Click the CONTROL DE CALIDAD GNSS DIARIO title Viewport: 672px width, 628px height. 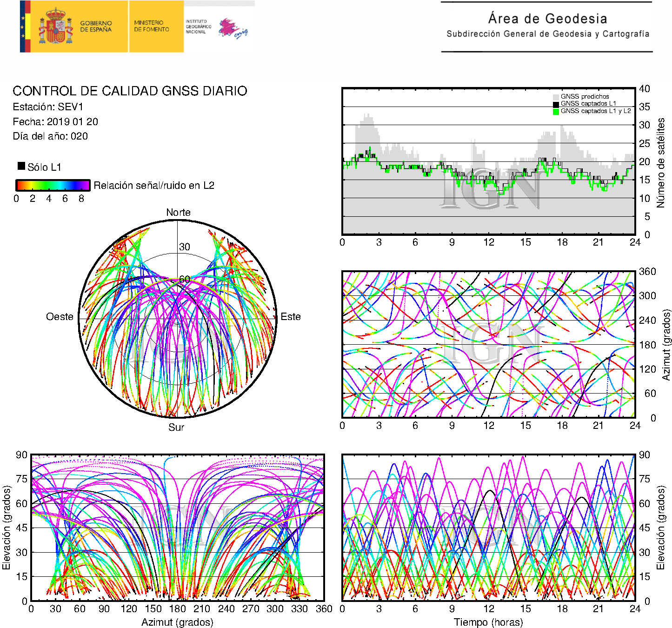click(x=130, y=91)
